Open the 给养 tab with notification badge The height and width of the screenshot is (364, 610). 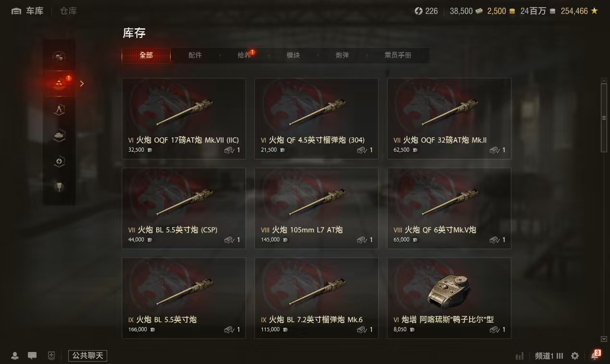[244, 55]
